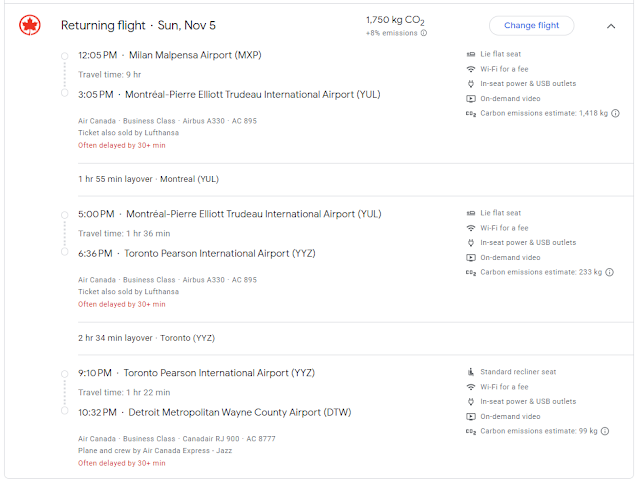Screen dimensions: 640x484
Task: Click '6:36 PM · Toronto Pearson International Airport' arrival
Action: pos(197,253)
